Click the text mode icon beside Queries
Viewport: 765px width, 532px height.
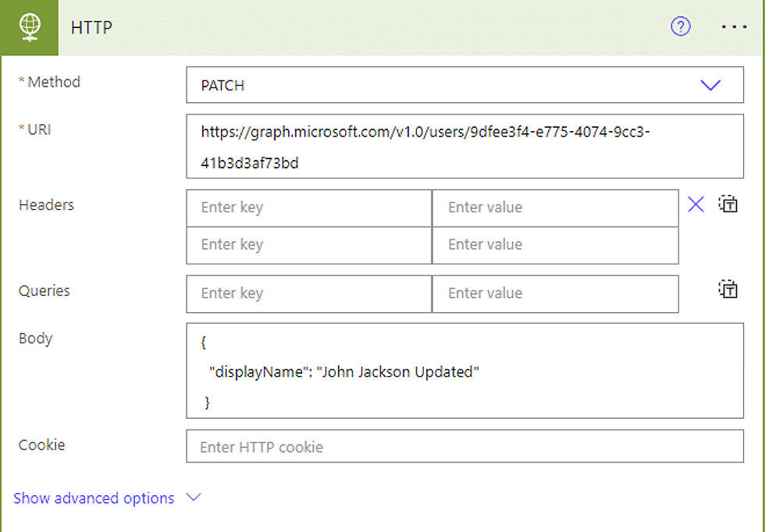(728, 289)
